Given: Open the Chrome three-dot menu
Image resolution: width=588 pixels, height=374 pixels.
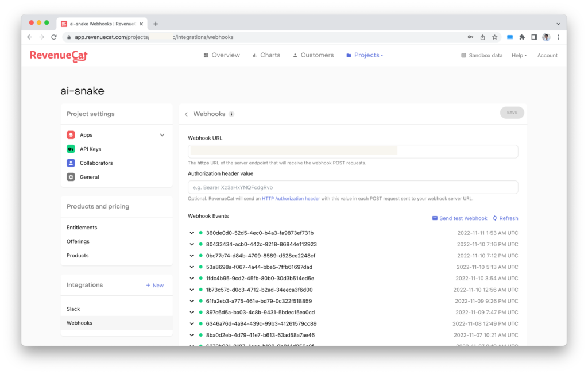Looking at the screenshot, I should (x=558, y=37).
